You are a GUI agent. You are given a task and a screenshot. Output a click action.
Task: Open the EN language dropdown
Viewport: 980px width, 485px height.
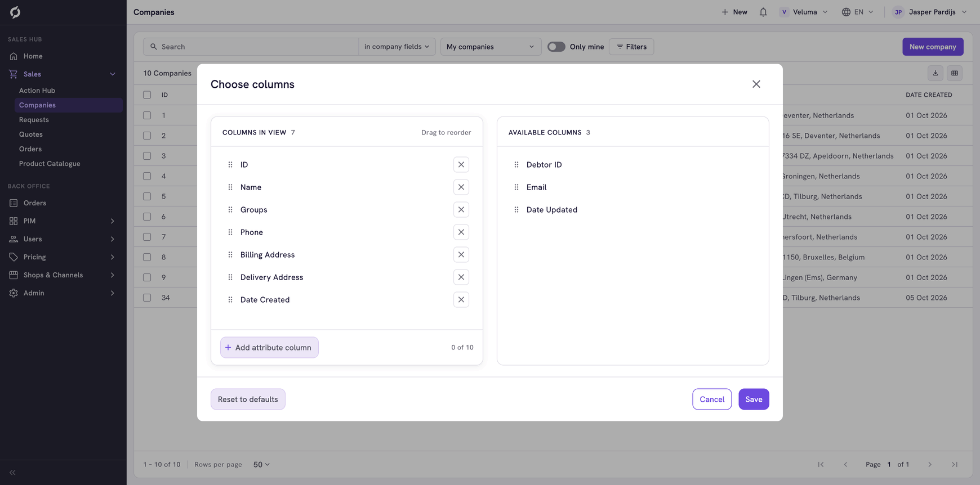(x=858, y=12)
